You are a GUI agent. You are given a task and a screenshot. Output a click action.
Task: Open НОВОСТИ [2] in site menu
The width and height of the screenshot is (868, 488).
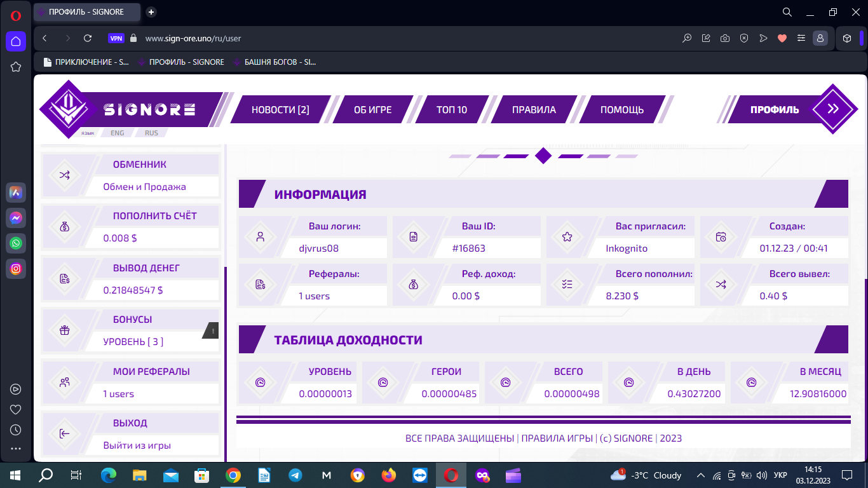pyautogui.click(x=280, y=109)
